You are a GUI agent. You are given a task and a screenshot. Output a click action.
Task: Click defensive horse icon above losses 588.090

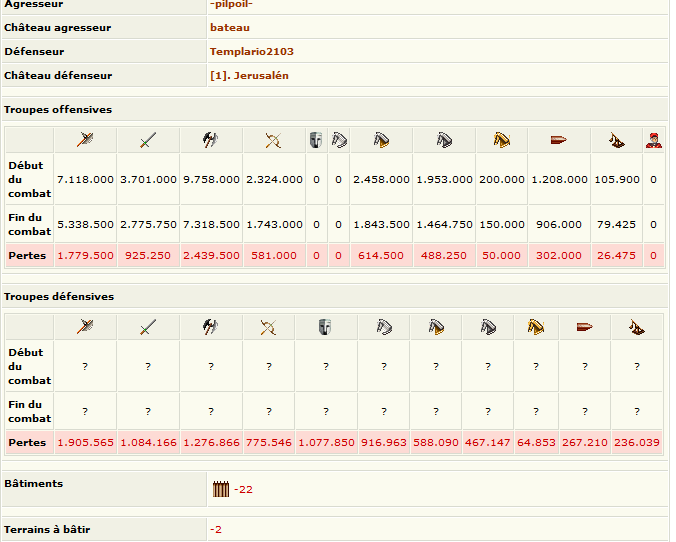point(436,327)
